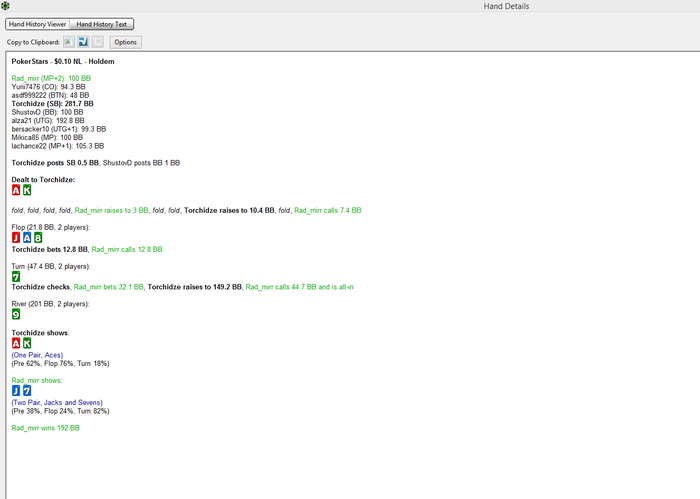The width and height of the screenshot is (700, 499).
Task: Click the 'PokerStars - $0.10 NL - Holdem' heading
Action: [x=63, y=62]
